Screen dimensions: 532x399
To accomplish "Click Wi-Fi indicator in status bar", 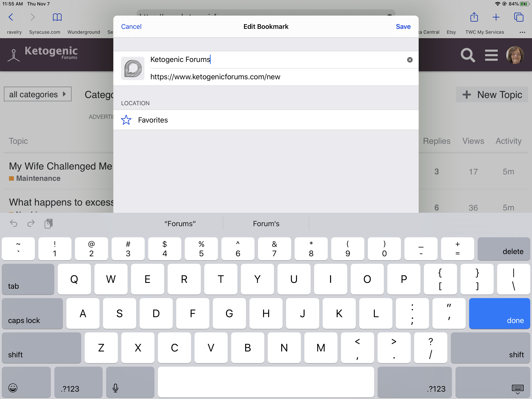I will click(497, 4).
